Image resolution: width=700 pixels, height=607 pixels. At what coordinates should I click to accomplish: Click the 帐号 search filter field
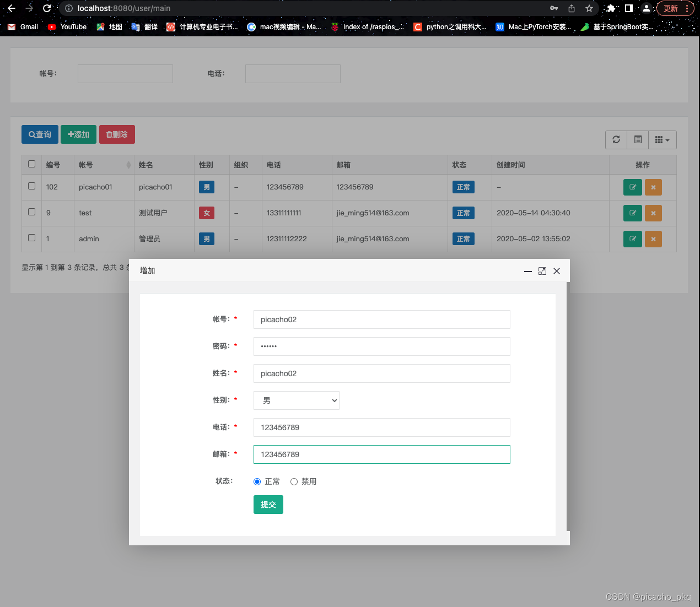125,74
